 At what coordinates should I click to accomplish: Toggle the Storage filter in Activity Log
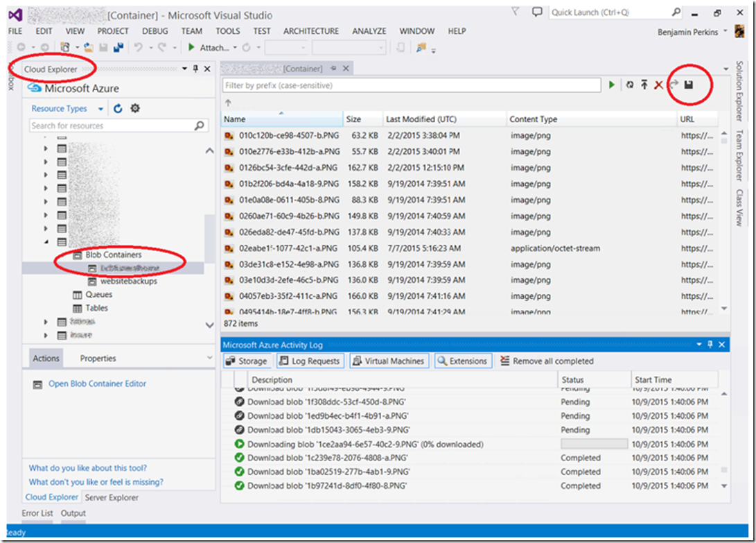click(x=246, y=361)
